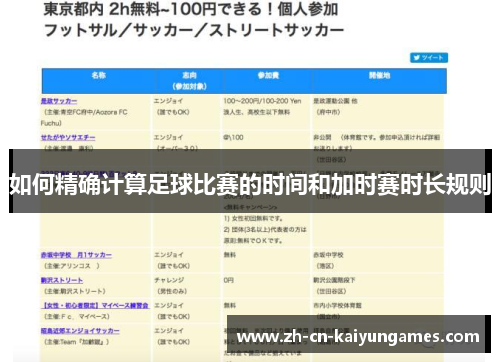
Task: Click エンジョイ in the 是政サッカー row
Action: pos(168,101)
